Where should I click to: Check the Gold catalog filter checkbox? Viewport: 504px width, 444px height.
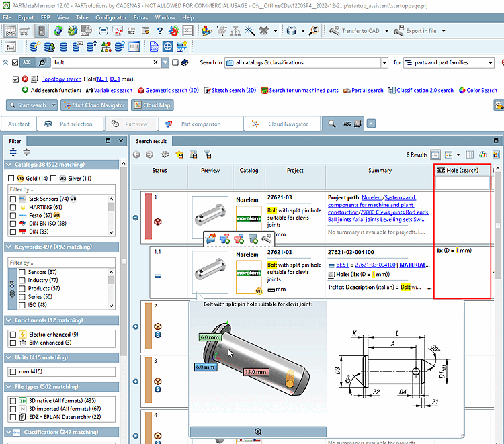pos(11,179)
